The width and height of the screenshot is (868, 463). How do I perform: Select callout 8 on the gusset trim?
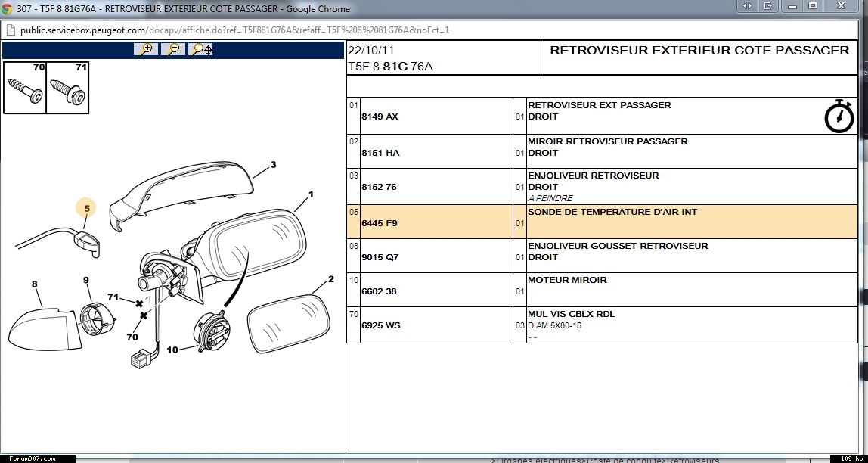34,284
